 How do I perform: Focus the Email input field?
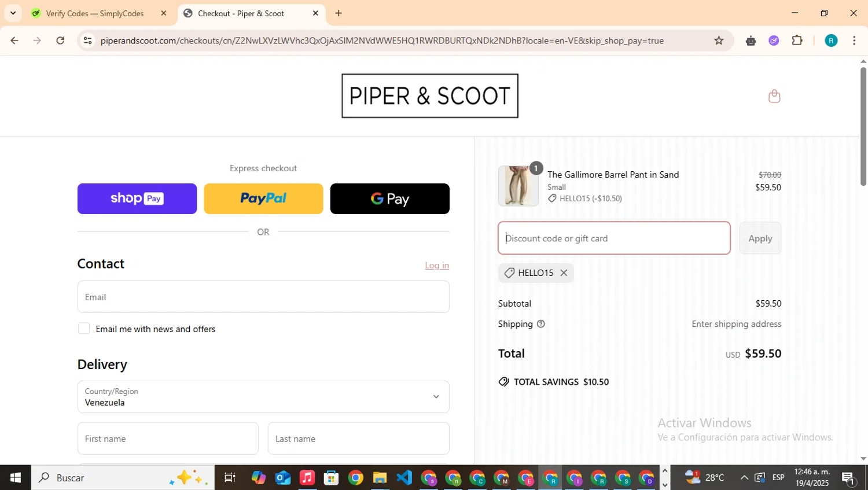tap(263, 297)
